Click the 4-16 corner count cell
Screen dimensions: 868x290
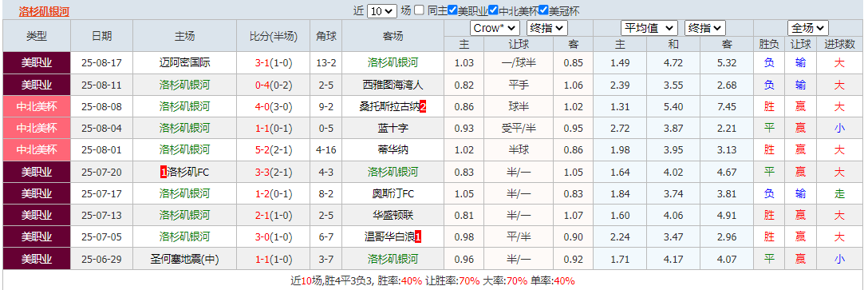point(326,149)
